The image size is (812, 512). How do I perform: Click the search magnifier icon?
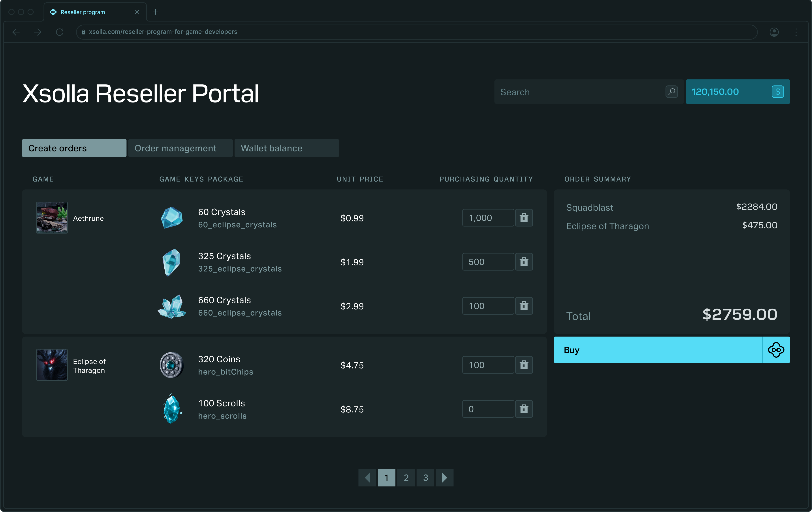coord(671,92)
